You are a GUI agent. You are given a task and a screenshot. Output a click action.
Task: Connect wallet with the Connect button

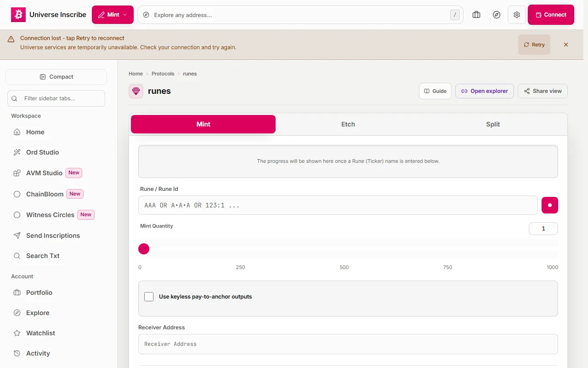point(551,15)
